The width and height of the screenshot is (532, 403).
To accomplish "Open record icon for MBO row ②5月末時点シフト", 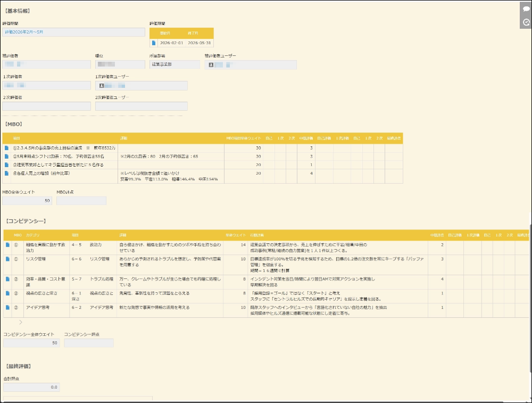I will pos(6,157).
